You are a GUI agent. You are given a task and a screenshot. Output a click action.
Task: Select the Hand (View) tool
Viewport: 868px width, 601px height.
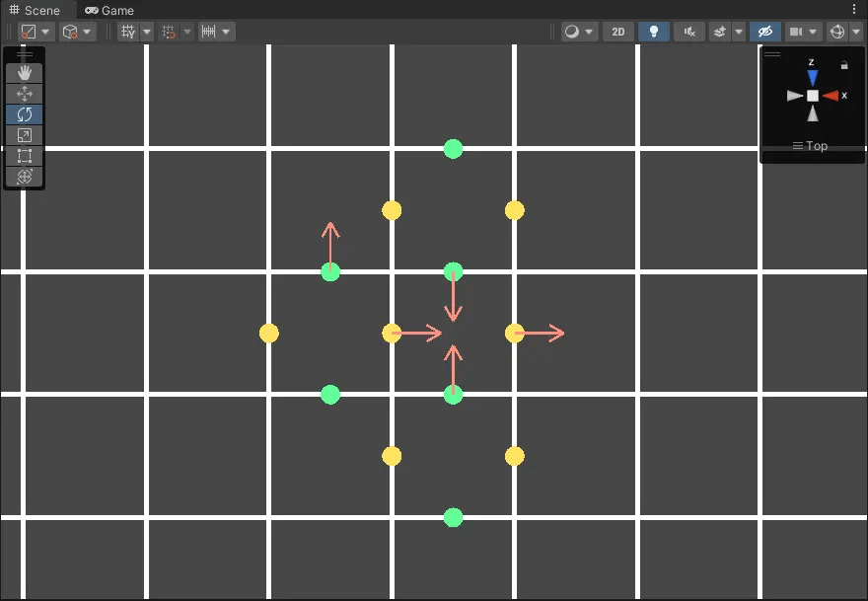(25, 73)
